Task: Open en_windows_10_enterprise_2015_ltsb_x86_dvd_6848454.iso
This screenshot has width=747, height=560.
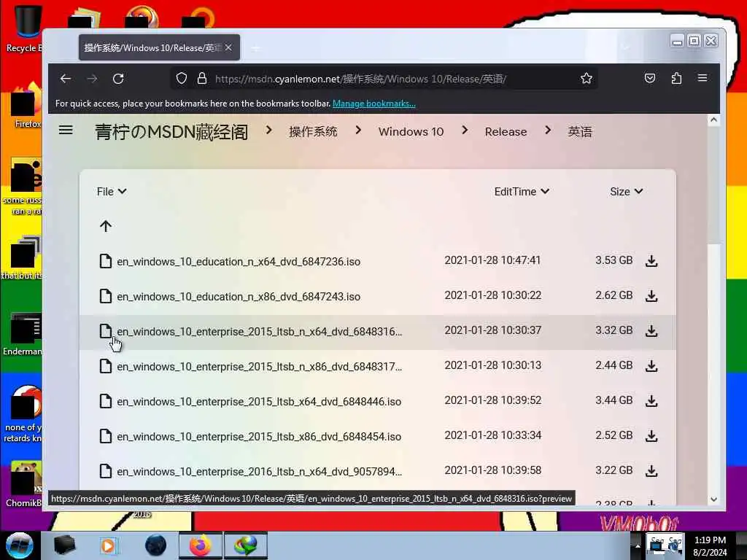Action: [x=259, y=436]
